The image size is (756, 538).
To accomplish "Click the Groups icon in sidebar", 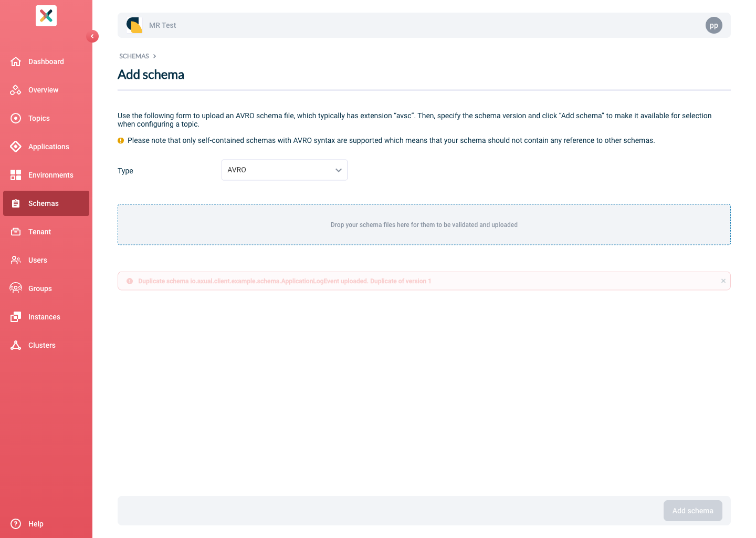I will point(16,288).
